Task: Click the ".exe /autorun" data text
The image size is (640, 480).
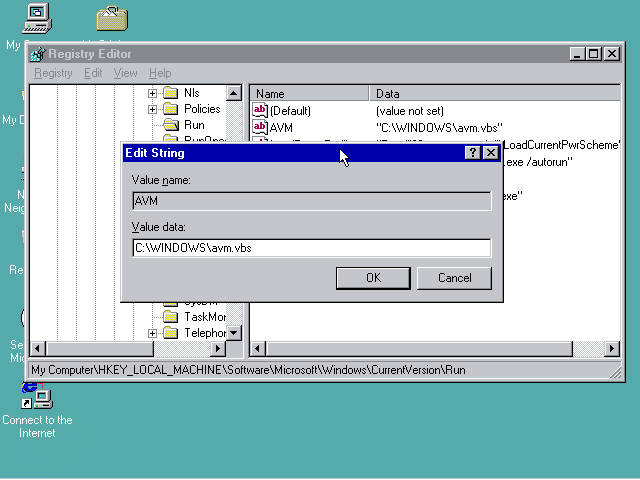Action: click(x=538, y=162)
